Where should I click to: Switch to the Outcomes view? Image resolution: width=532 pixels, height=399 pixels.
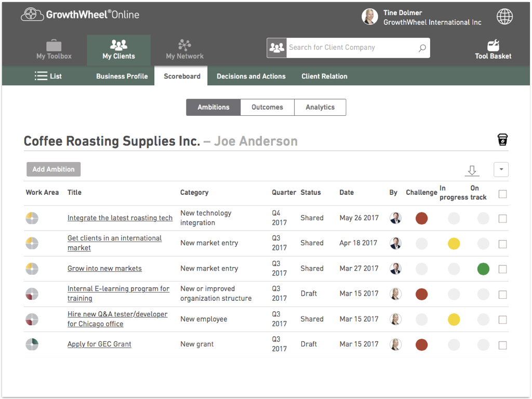coord(268,107)
